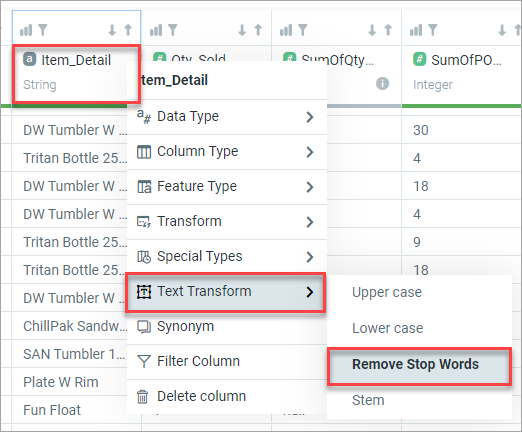Open the Transform submenu
The height and width of the screenshot is (432, 522).
click(x=227, y=222)
